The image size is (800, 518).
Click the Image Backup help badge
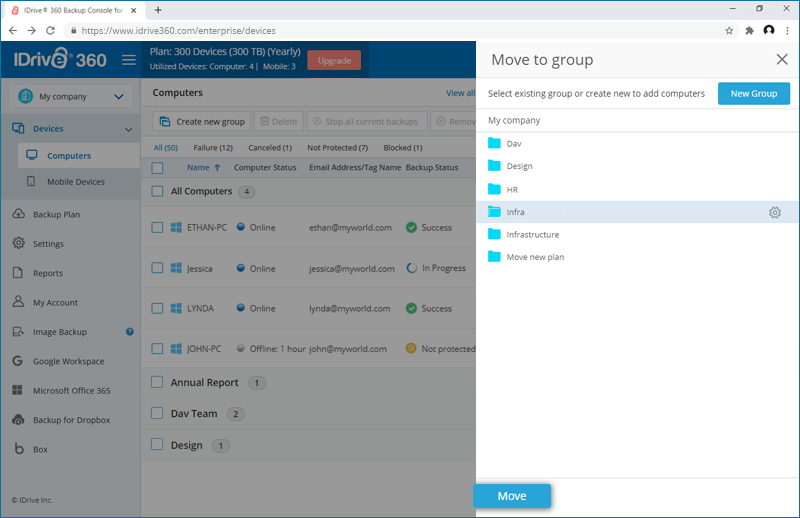pyautogui.click(x=130, y=332)
